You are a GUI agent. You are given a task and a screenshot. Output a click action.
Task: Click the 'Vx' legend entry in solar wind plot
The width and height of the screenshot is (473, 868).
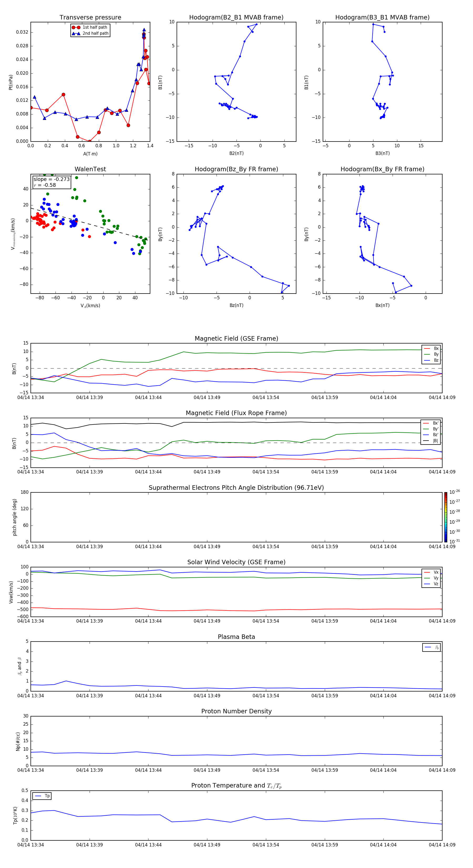(x=431, y=572)
